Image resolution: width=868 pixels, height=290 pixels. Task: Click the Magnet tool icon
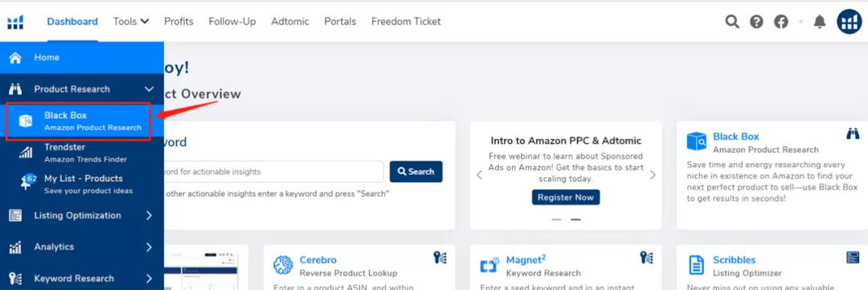[x=489, y=265]
